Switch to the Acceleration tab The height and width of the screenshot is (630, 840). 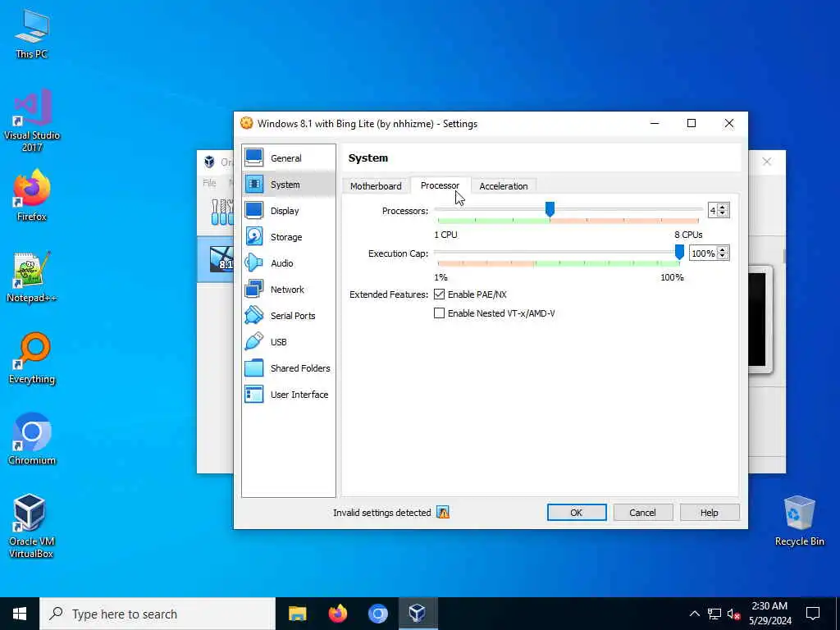coord(504,186)
